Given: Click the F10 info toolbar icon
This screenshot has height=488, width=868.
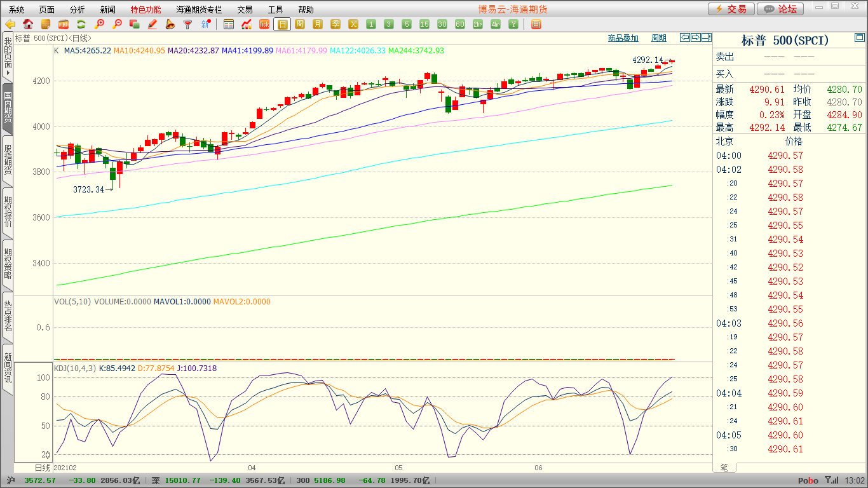Looking at the screenshot, I should (64, 25).
